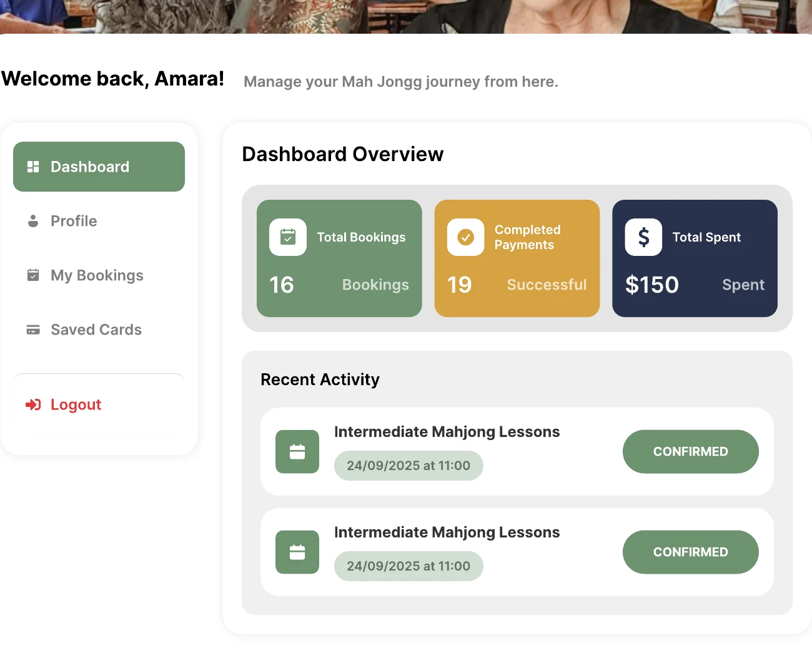The height and width of the screenshot is (646, 812).
Task: Click the banner photo at the top
Action: point(406,17)
